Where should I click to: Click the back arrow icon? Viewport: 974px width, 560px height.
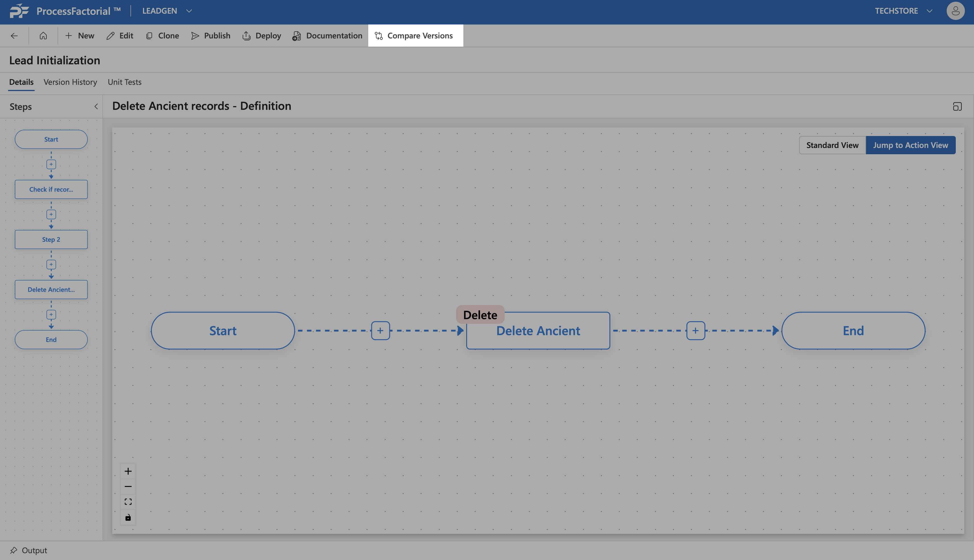(x=14, y=36)
